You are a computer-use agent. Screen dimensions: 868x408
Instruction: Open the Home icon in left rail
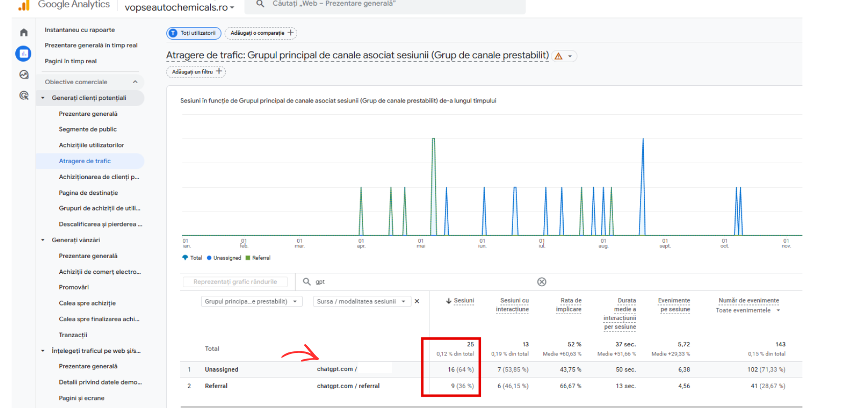(23, 33)
